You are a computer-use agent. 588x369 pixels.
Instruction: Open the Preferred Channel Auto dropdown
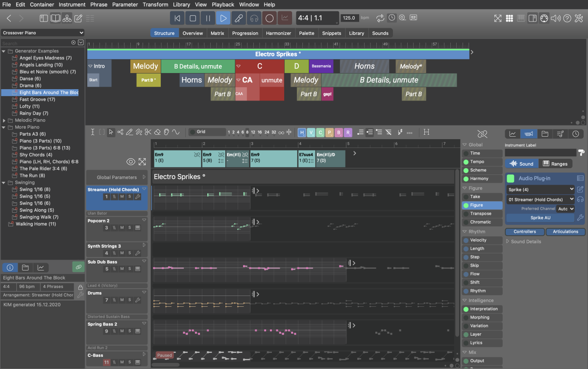tap(565, 209)
